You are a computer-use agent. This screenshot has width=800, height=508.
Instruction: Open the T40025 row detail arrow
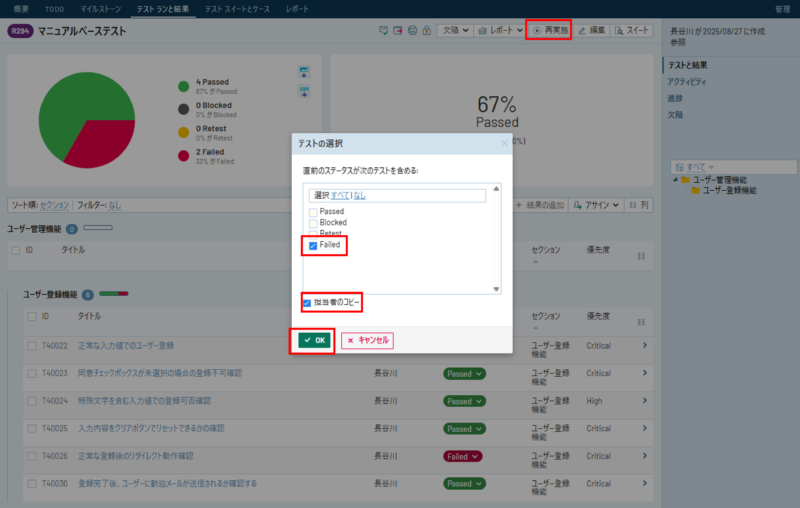[x=645, y=428]
